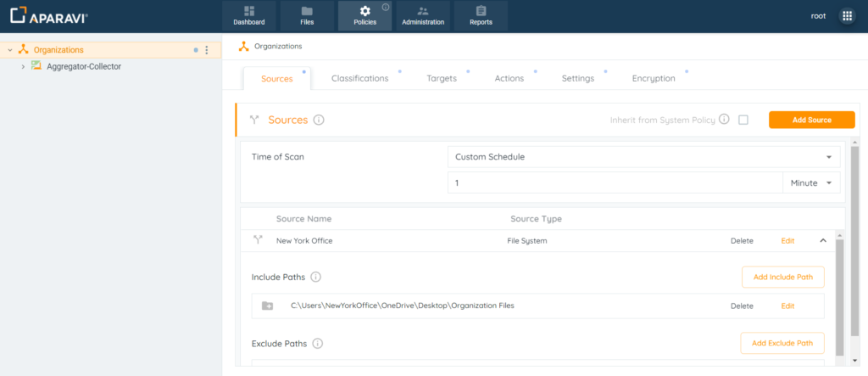Click the Aparavi logo
This screenshot has height=376, width=868.
(48, 15)
